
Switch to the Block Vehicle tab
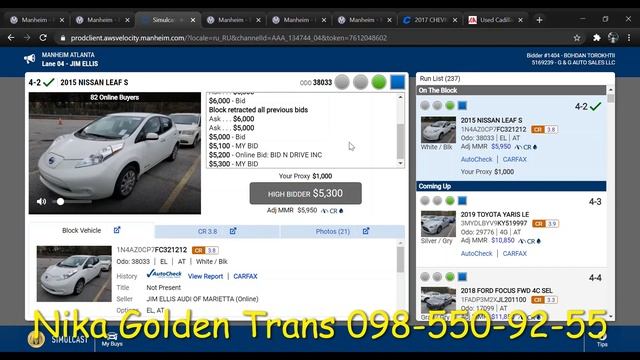[81, 231]
